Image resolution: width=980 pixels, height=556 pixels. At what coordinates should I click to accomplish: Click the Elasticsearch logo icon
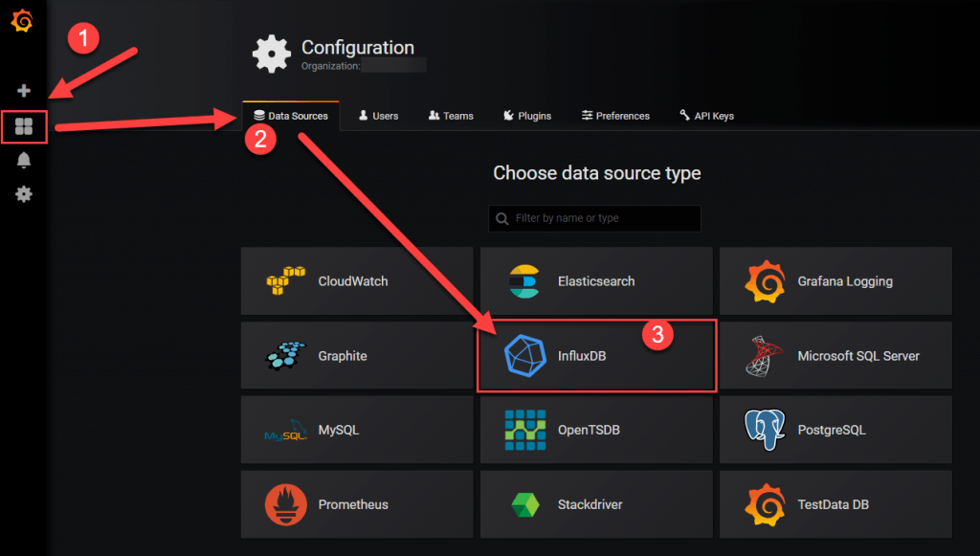pos(523,281)
